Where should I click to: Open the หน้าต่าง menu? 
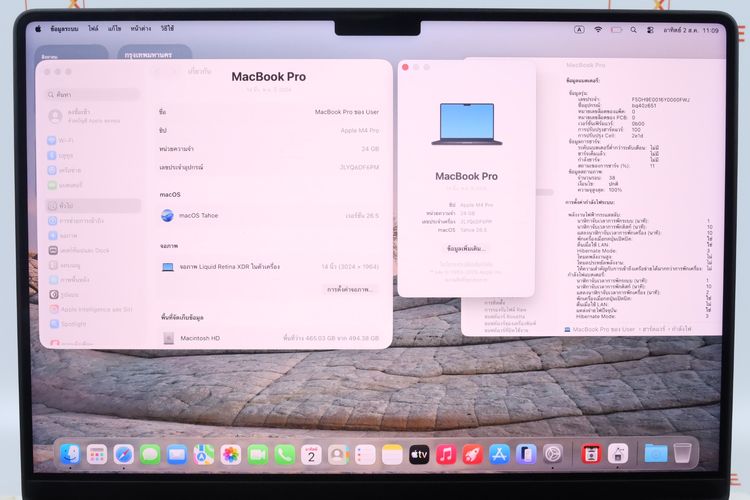pyautogui.click(x=141, y=29)
